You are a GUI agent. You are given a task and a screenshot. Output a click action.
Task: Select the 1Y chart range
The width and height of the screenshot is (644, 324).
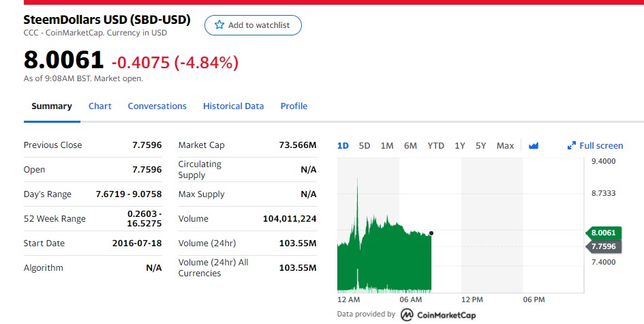tap(460, 145)
